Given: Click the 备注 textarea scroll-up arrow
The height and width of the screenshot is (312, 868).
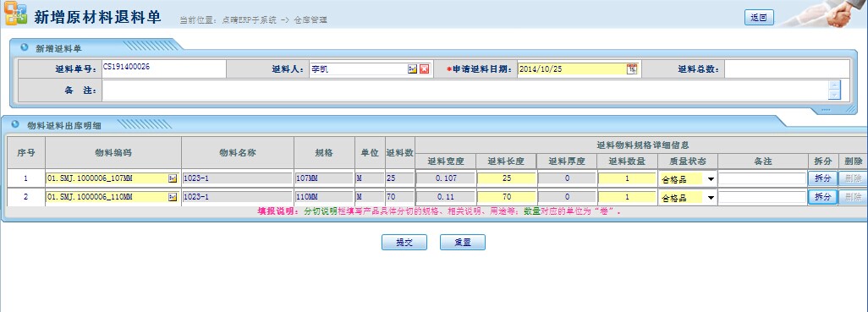Looking at the screenshot, I should [834, 85].
